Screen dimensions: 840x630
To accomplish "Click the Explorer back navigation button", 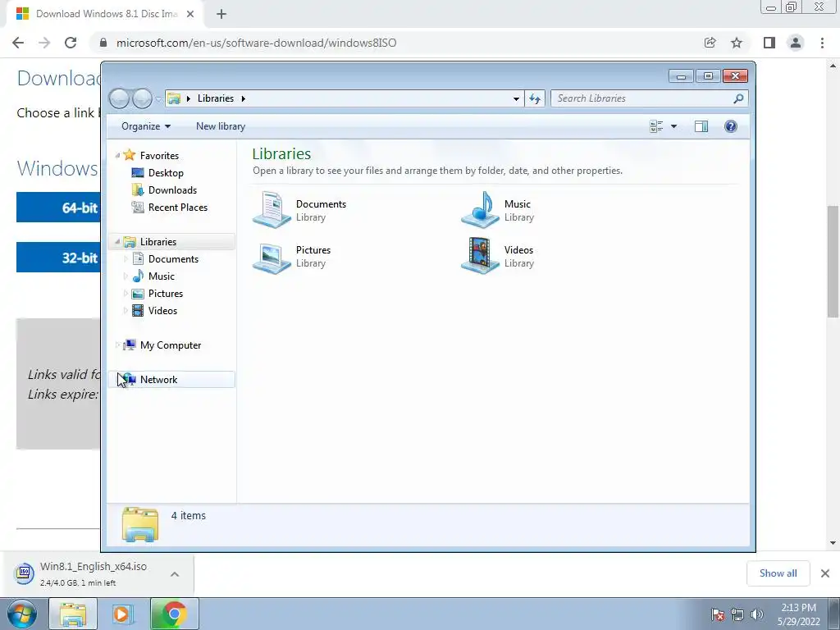I will 120,98.
